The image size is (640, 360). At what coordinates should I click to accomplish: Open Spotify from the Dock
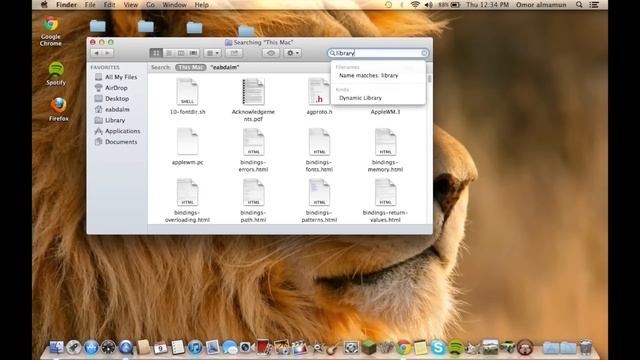click(x=455, y=347)
